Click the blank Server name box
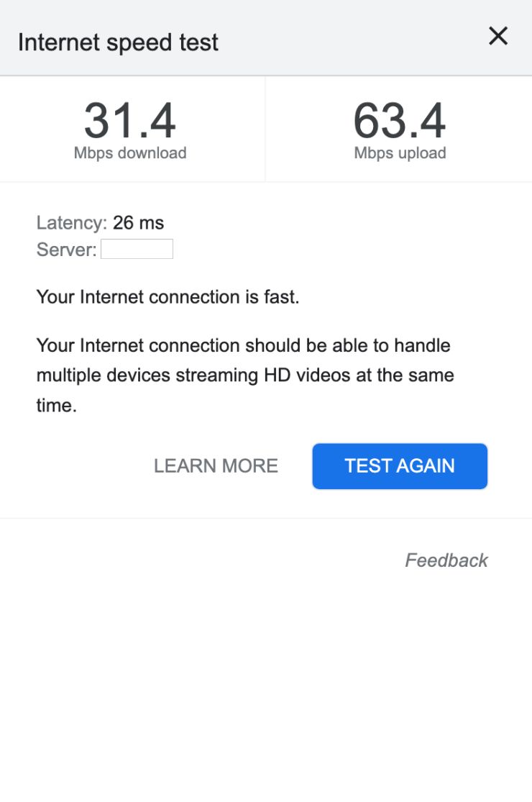Viewport: 532px width, 802px height. point(137,250)
